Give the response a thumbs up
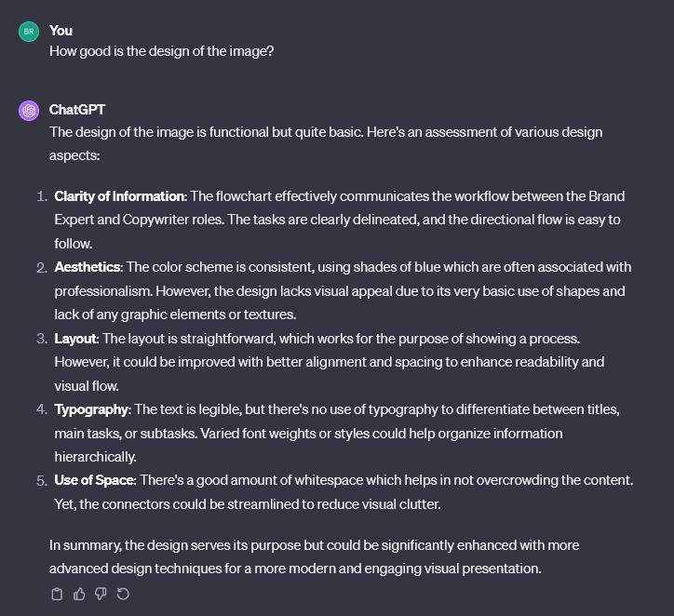Screen dimensions: 674x616 [x=79, y=594]
